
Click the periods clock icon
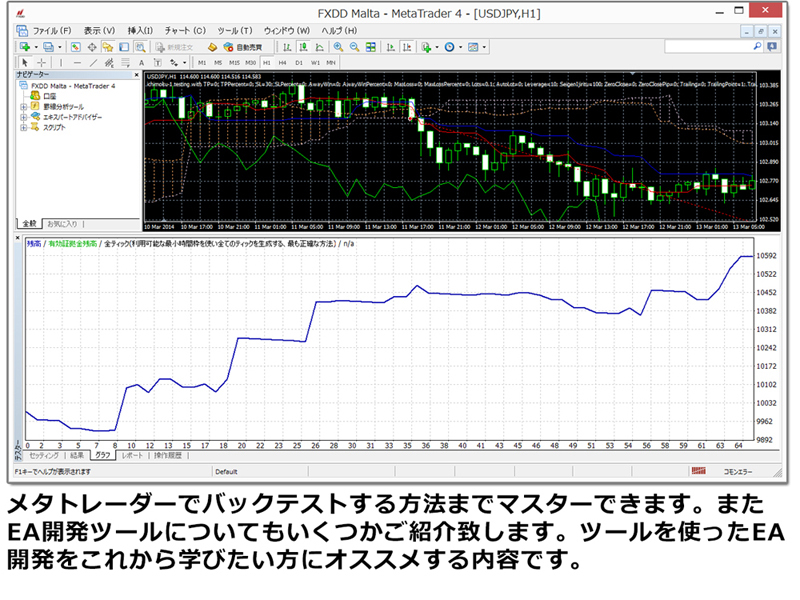tap(449, 47)
